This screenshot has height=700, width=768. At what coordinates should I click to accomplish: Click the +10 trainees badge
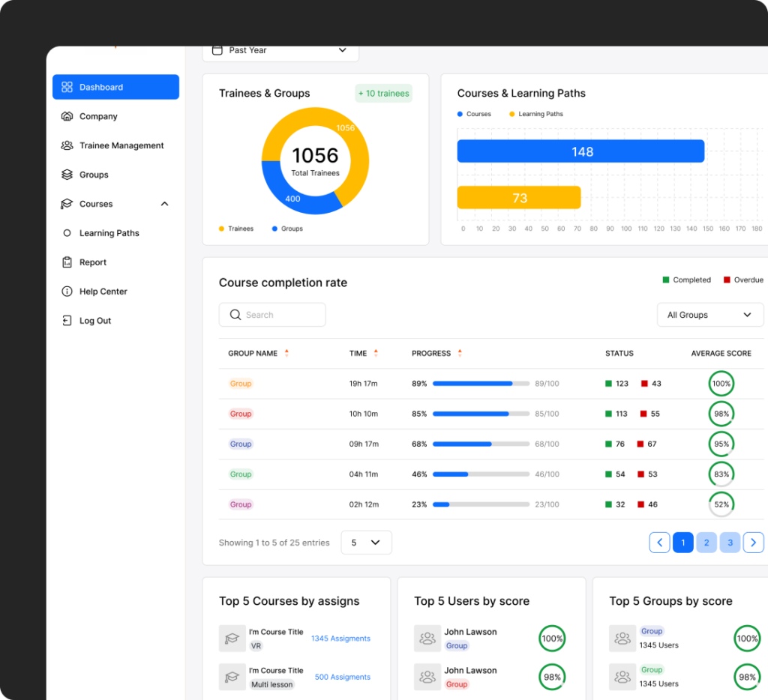(383, 94)
